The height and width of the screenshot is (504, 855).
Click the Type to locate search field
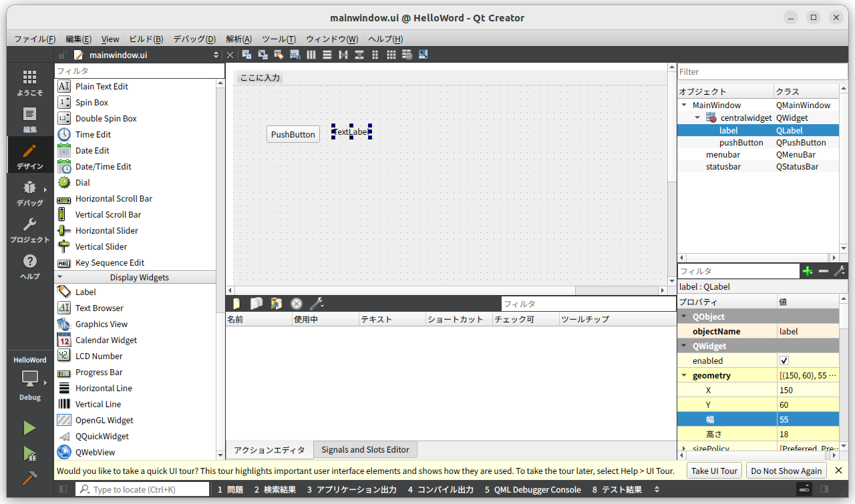coord(142,489)
